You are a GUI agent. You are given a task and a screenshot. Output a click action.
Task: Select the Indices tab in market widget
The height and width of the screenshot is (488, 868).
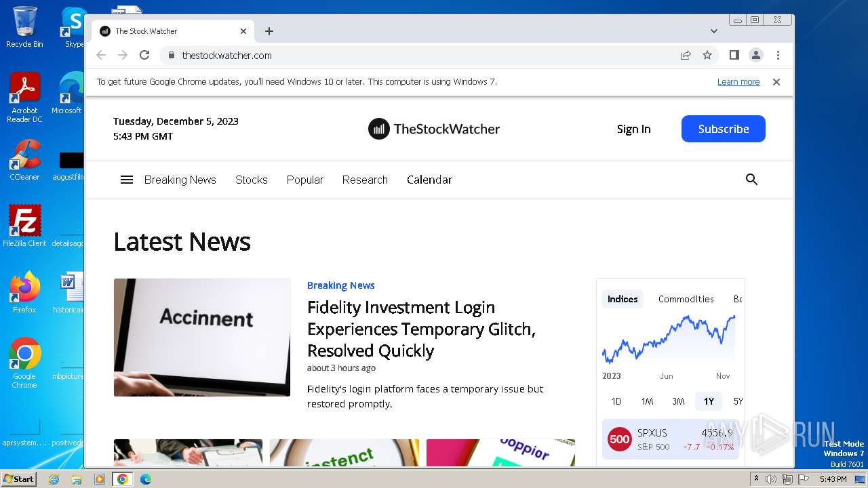(623, 299)
